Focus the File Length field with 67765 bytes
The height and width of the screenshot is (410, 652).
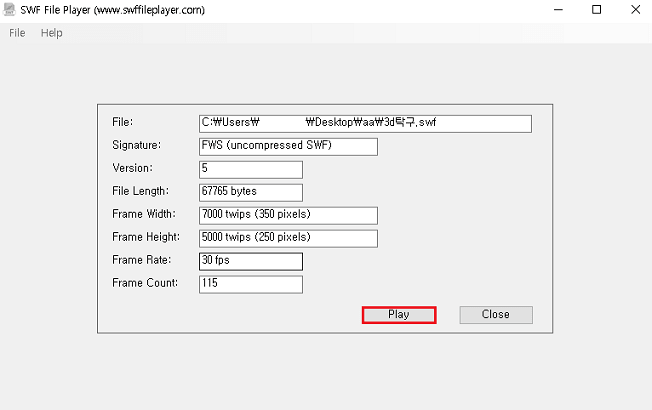(x=251, y=192)
